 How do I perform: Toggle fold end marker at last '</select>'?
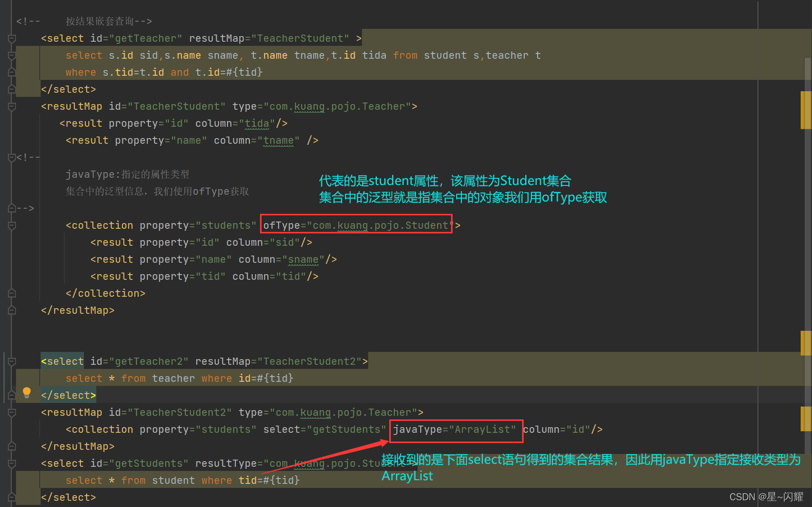[x=12, y=498]
